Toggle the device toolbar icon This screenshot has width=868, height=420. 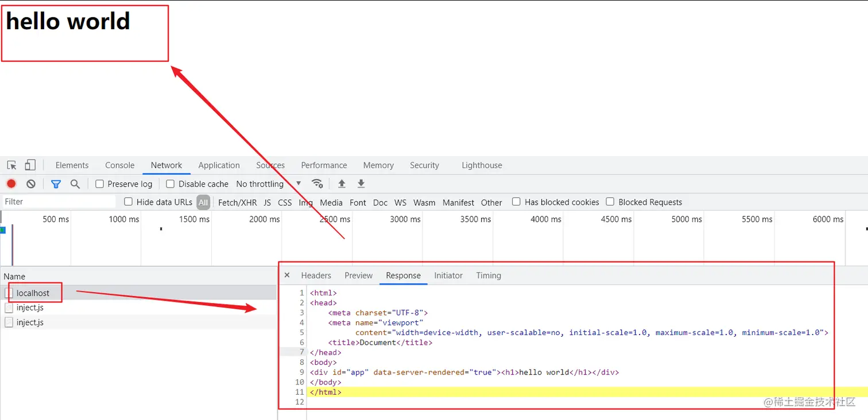point(30,165)
